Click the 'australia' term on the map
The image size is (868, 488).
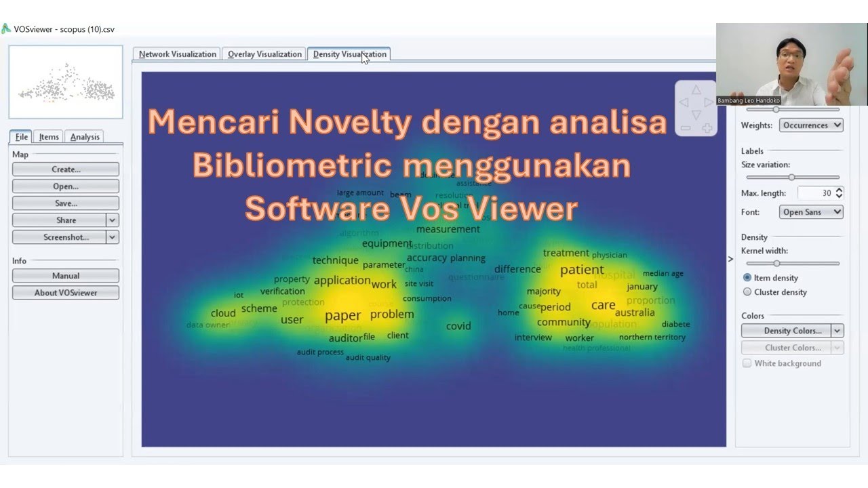[635, 312]
